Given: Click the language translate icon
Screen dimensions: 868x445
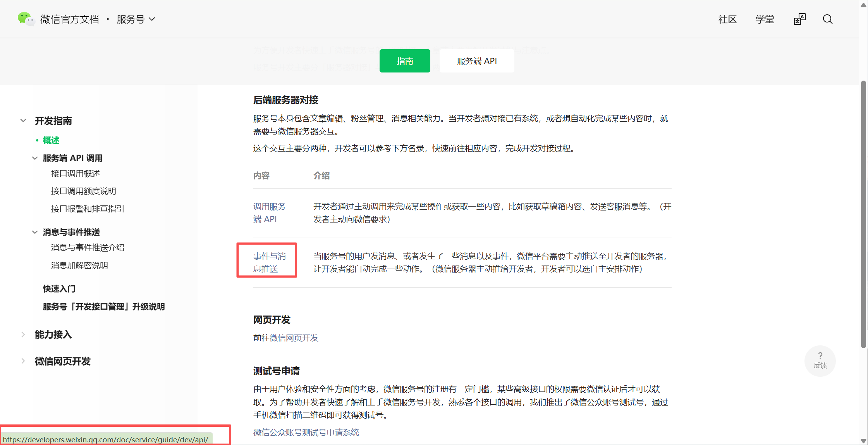Looking at the screenshot, I should tap(799, 19).
